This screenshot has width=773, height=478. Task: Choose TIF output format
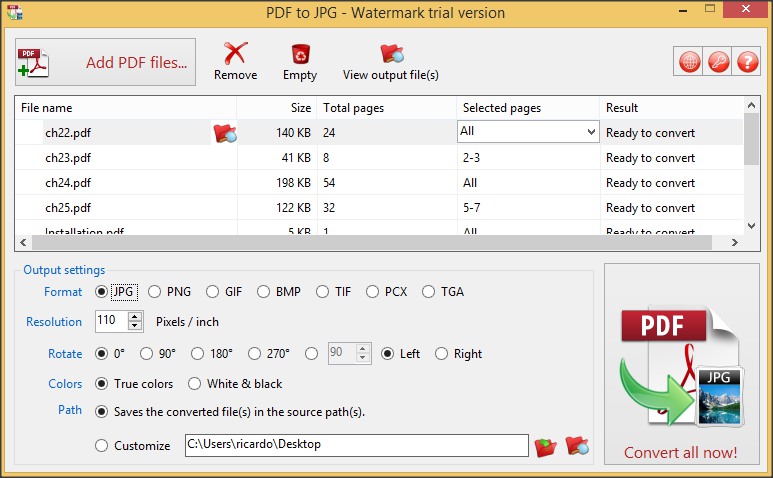coord(322,292)
